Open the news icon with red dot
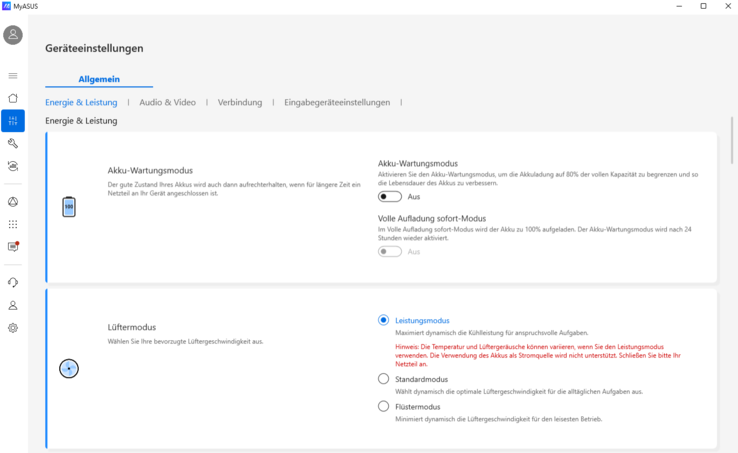The width and height of the screenshot is (738, 453). click(x=13, y=246)
